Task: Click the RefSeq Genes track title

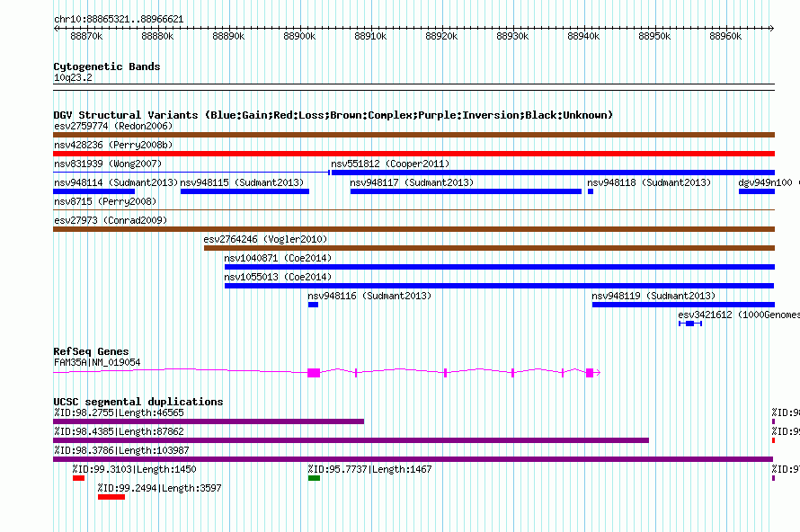Action: pyautogui.click(x=92, y=351)
